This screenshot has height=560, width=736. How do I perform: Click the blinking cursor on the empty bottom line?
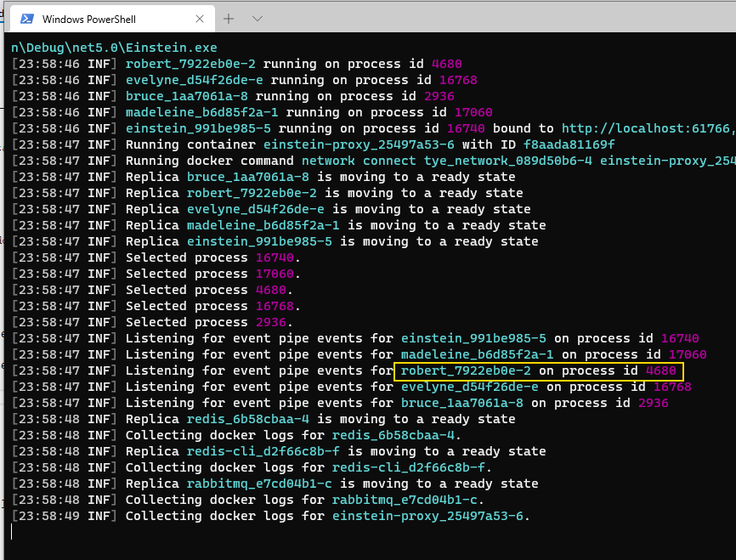point(12,533)
